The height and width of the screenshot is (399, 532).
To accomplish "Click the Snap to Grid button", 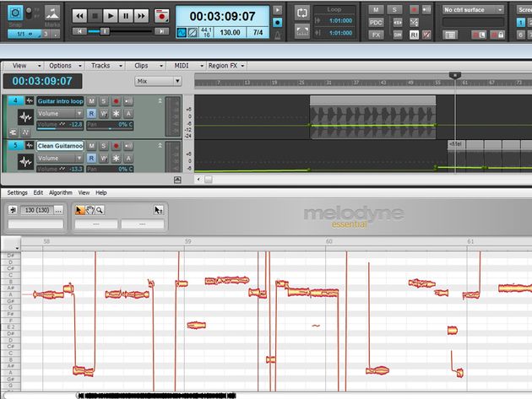I will [x=15, y=13].
